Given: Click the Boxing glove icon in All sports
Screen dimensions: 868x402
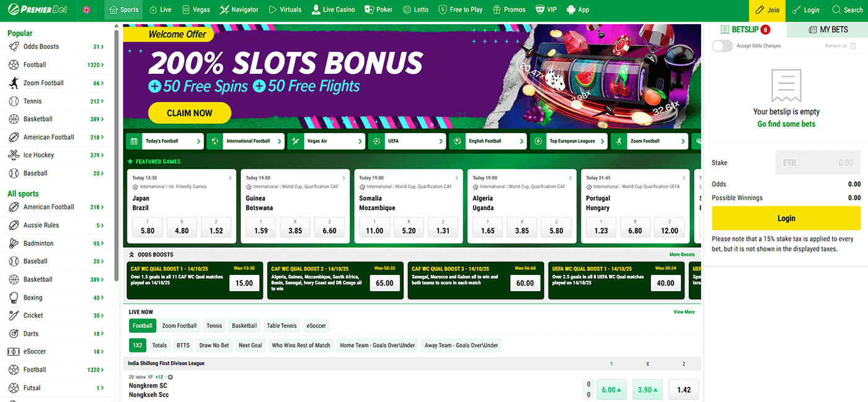Looking at the screenshot, I should click(x=14, y=297).
